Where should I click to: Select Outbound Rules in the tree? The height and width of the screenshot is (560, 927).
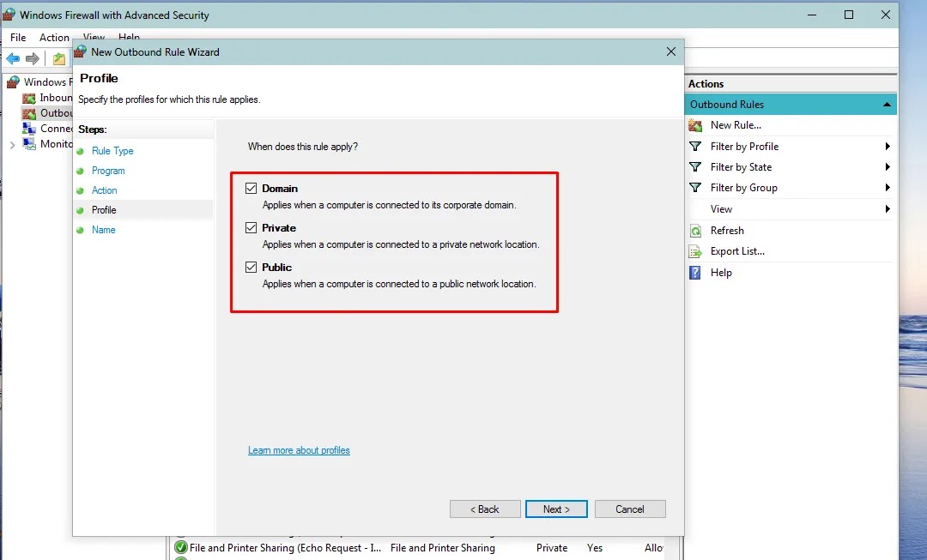56,113
